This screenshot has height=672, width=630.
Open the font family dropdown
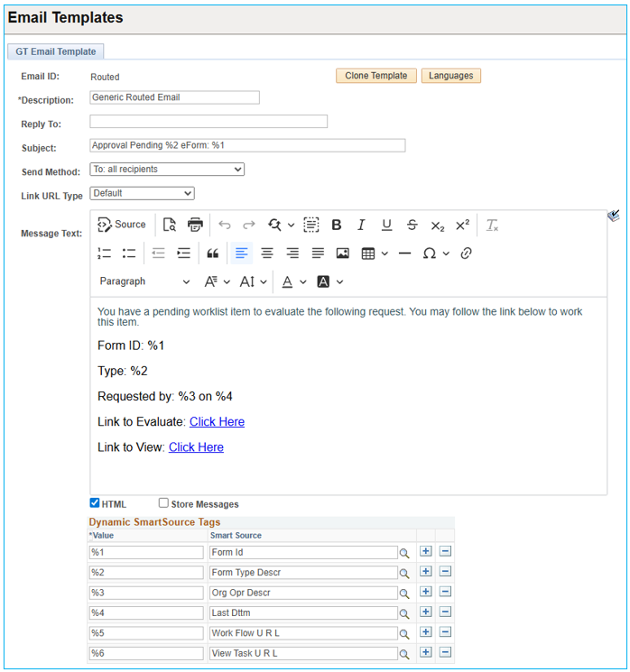[x=218, y=281]
